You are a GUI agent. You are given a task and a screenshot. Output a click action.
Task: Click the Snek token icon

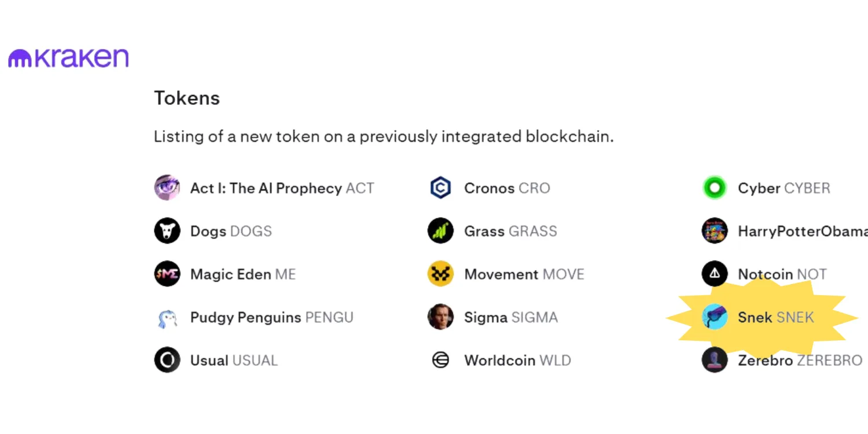click(x=715, y=317)
